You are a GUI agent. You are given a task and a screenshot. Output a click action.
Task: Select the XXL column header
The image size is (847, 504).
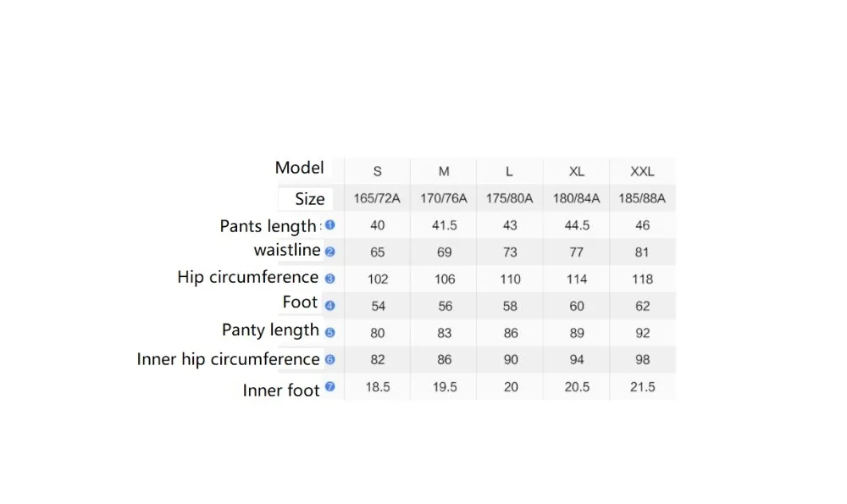[642, 172]
